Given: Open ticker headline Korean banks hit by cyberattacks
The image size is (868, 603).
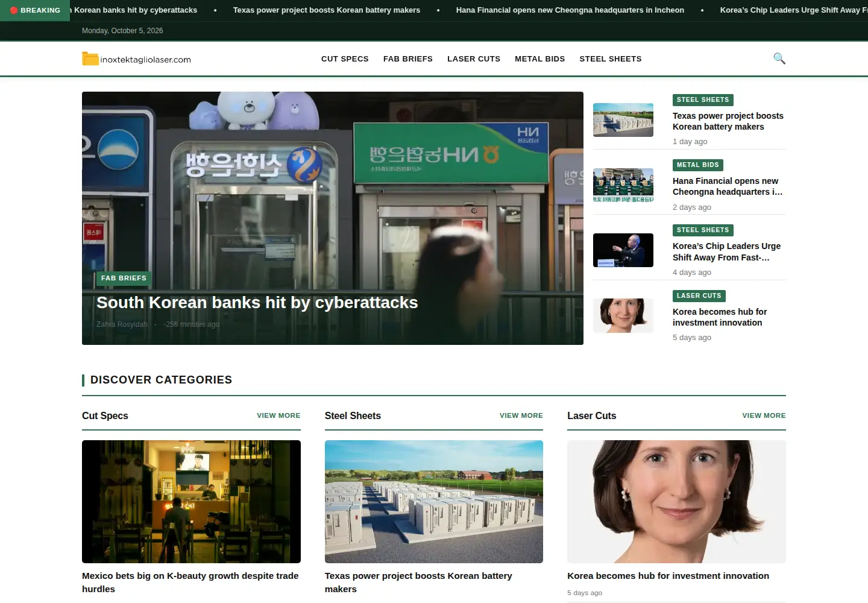Looking at the screenshot, I should [134, 10].
